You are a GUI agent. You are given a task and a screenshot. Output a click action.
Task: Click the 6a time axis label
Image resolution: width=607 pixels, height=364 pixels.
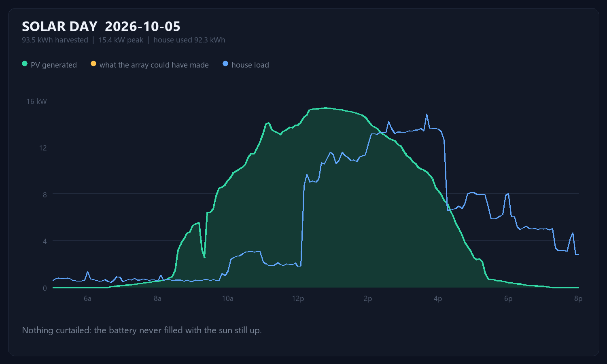click(87, 298)
